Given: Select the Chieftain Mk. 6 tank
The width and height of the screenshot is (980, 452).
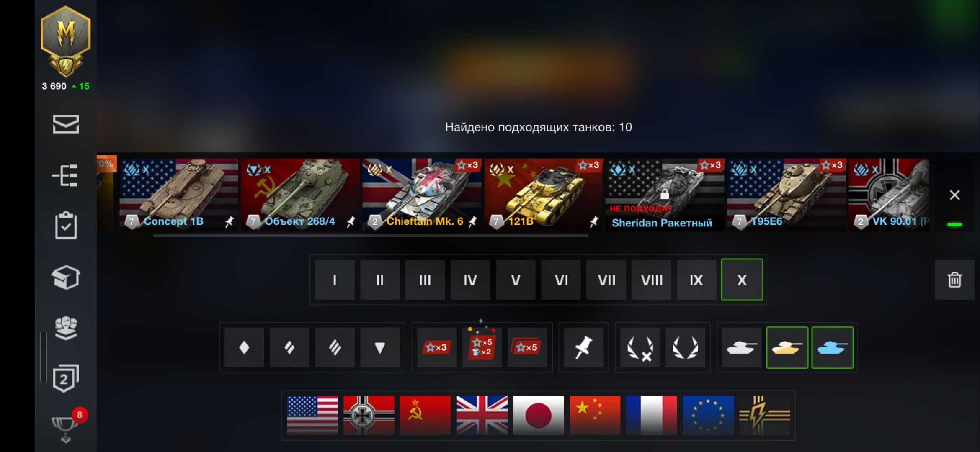Looking at the screenshot, I should tap(422, 195).
